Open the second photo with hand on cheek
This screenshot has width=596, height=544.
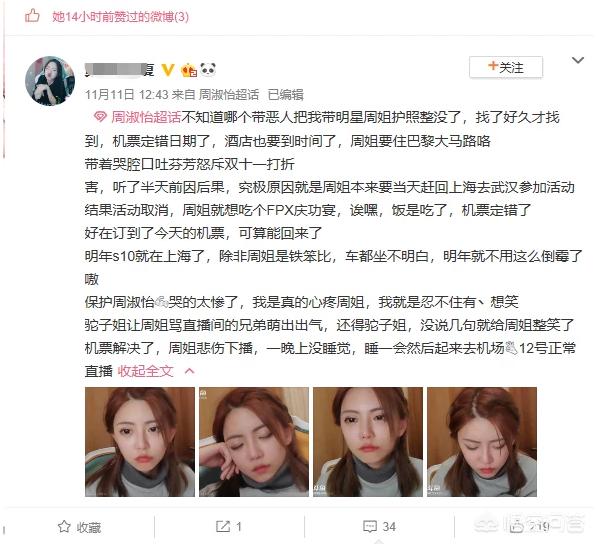pos(254,442)
